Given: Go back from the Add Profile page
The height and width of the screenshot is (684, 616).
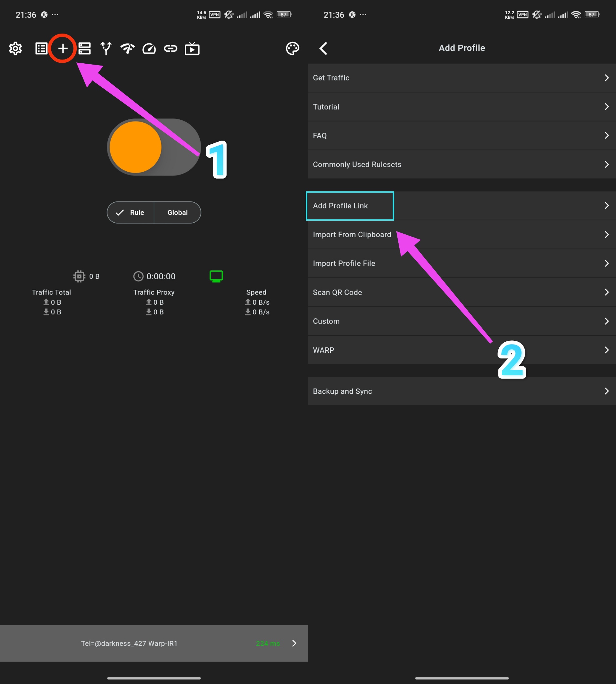Looking at the screenshot, I should [x=323, y=48].
